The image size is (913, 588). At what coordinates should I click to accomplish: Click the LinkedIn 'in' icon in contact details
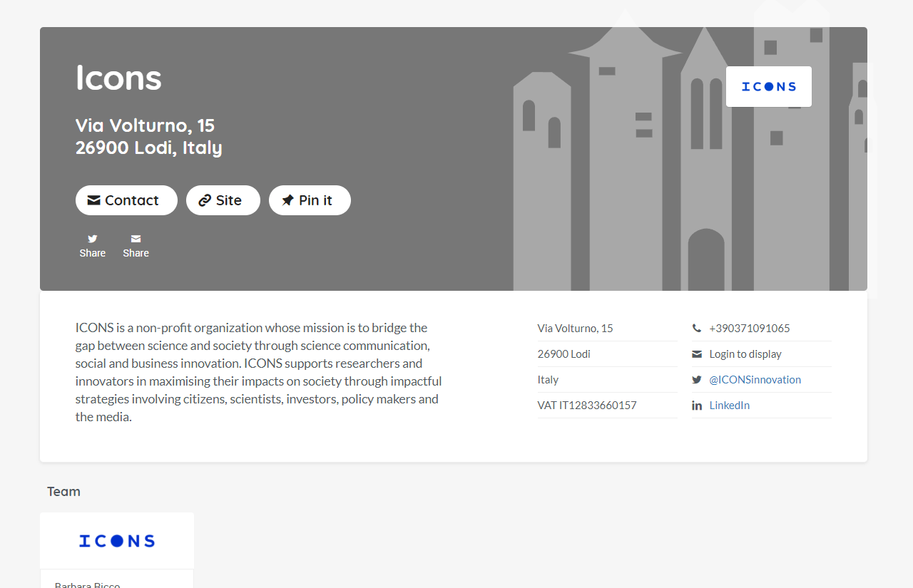[x=697, y=406]
